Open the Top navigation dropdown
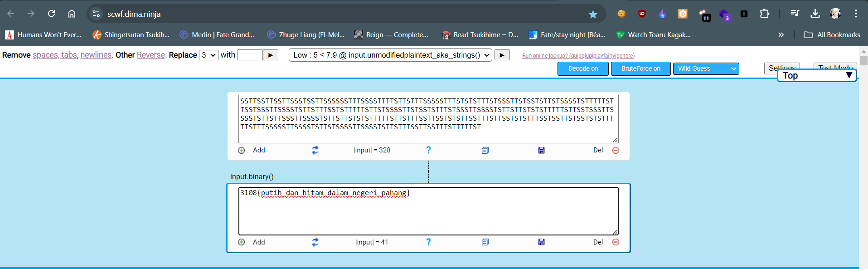Image resolution: width=868 pixels, height=269 pixels. (816, 75)
